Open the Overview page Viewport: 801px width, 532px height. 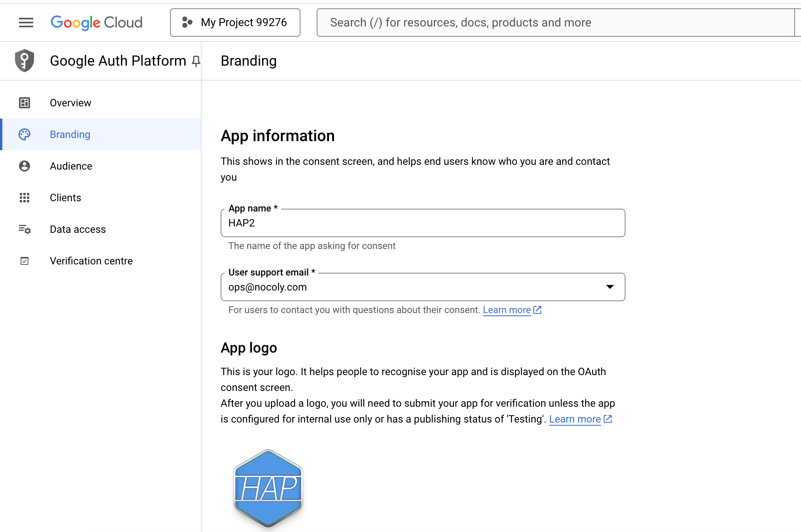pos(101,103)
